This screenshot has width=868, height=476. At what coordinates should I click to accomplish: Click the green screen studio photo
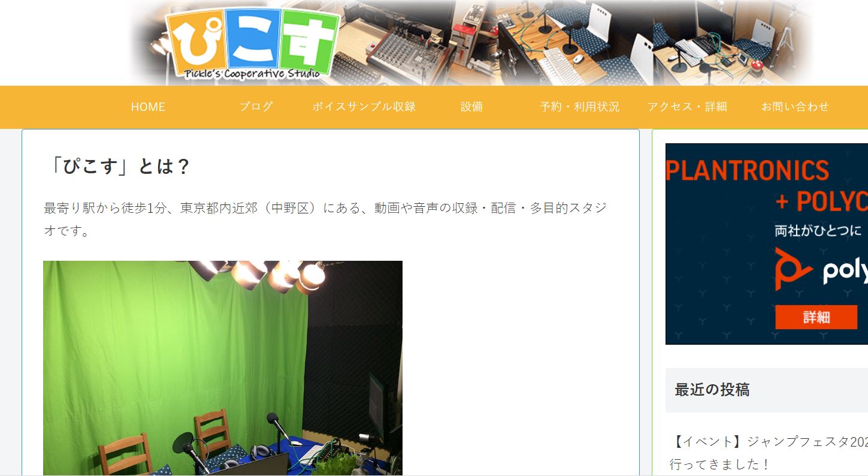tap(222, 368)
